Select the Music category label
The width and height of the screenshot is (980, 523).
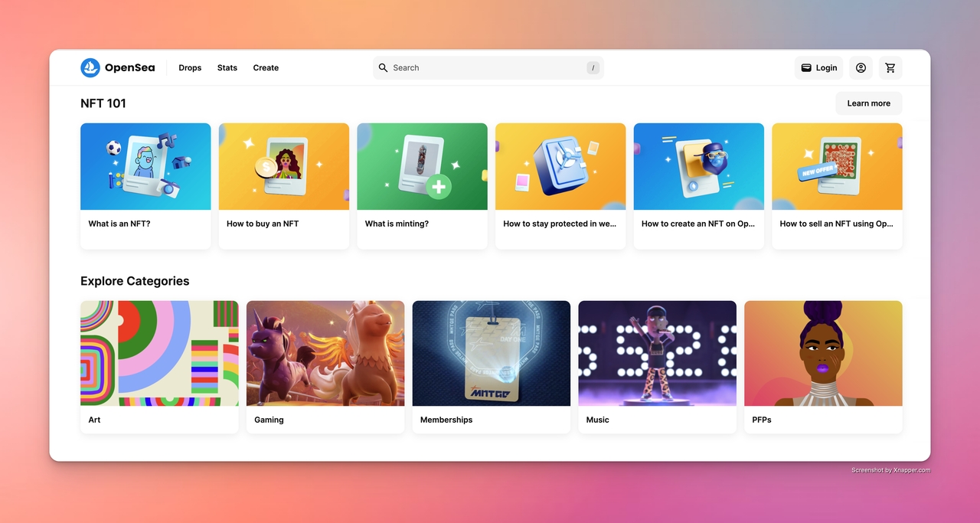tap(598, 420)
